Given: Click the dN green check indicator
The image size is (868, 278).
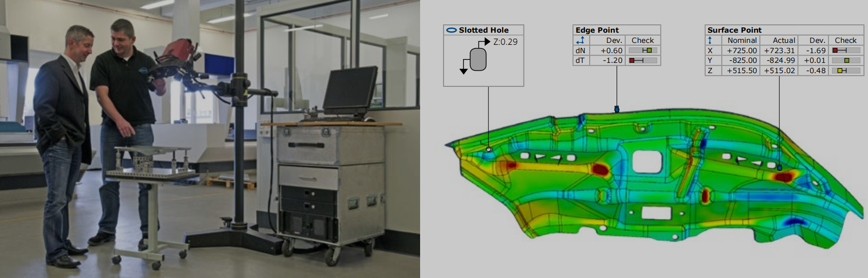Looking at the screenshot, I should 649,50.
